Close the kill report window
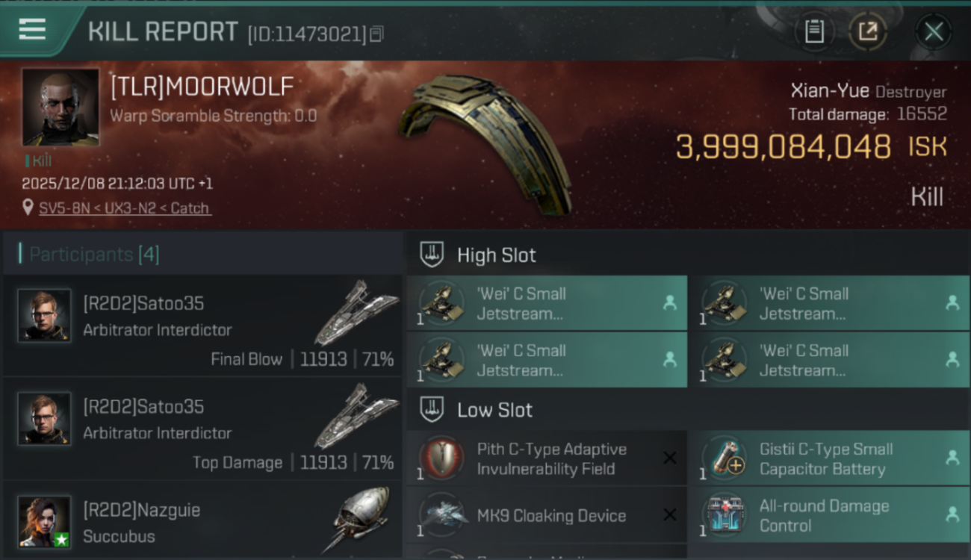This screenshot has width=971, height=560. [x=933, y=31]
